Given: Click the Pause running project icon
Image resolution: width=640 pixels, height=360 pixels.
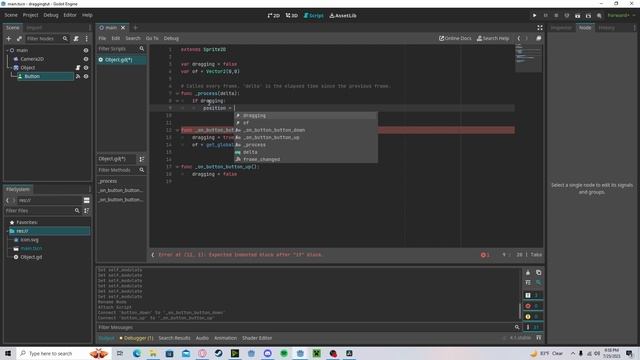Looking at the screenshot, I should pos(545,16).
